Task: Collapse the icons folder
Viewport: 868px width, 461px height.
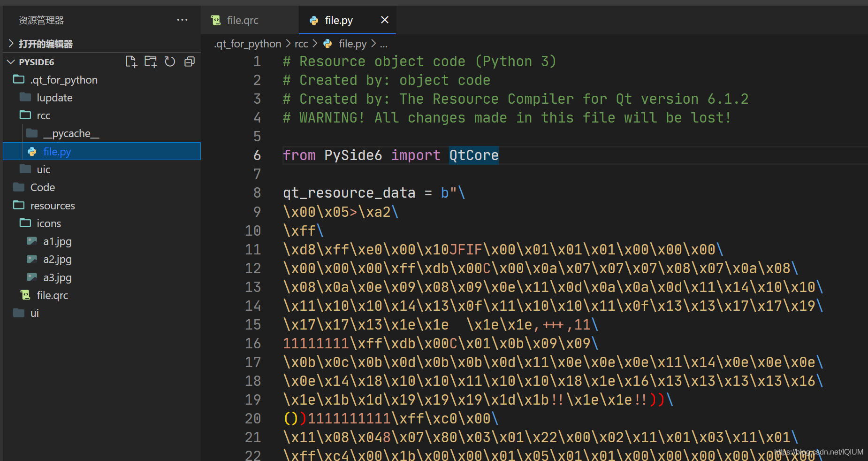Action: (102, 223)
